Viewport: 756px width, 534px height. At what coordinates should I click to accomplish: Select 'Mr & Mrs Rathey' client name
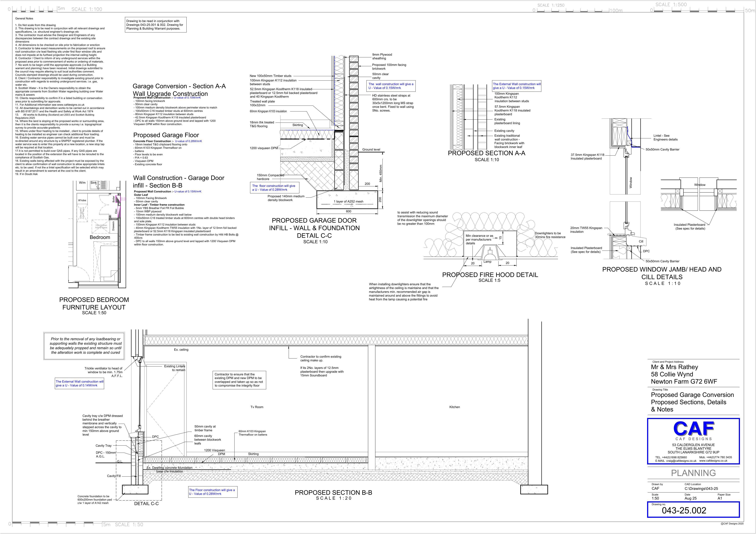coord(674,367)
